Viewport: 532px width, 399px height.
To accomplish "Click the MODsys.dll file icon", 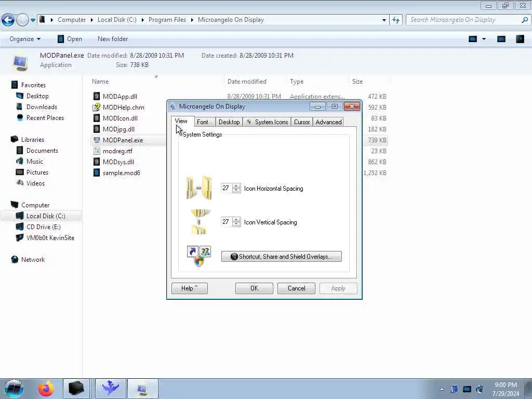I will tap(97, 162).
